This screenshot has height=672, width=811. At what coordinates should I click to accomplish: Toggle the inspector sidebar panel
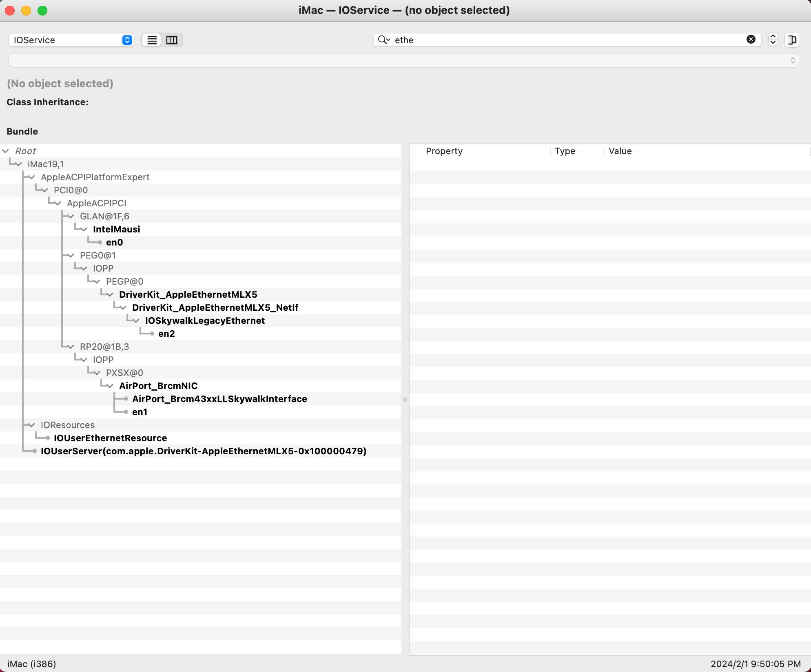[792, 40]
